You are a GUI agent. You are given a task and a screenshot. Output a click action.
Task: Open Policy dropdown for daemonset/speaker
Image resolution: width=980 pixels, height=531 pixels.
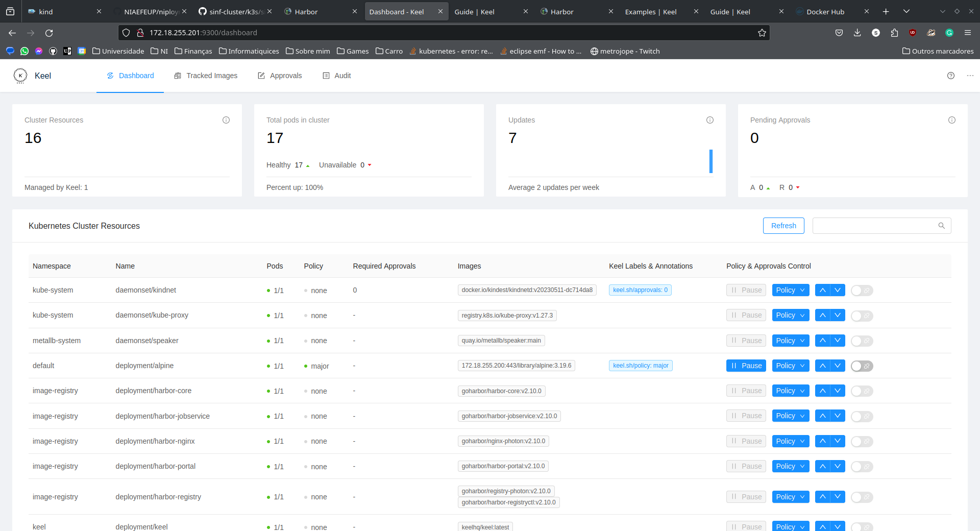coord(791,341)
